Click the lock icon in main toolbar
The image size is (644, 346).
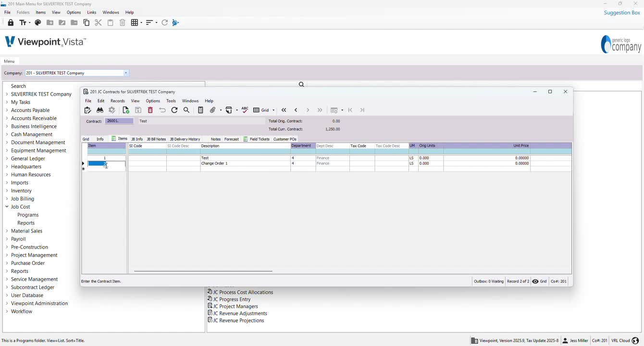tap(11, 23)
